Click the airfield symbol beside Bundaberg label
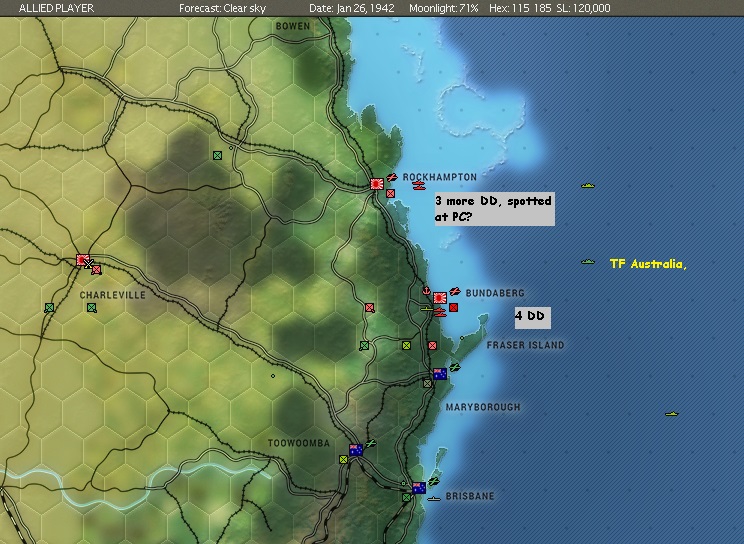The height and width of the screenshot is (544, 744). pos(455,291)
